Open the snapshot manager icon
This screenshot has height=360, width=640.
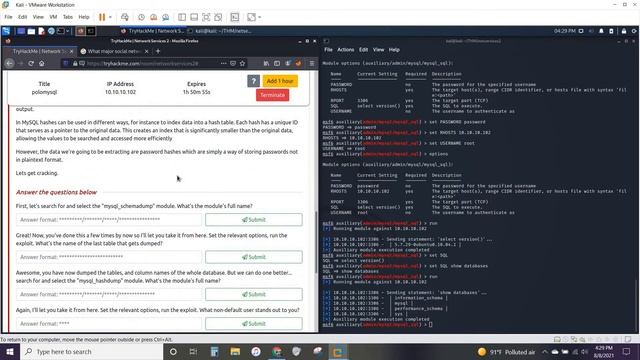click(166, 17)
